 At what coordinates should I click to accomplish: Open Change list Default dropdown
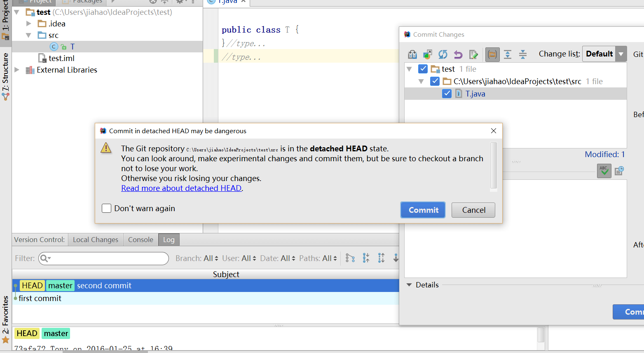[x=604, y=54]
